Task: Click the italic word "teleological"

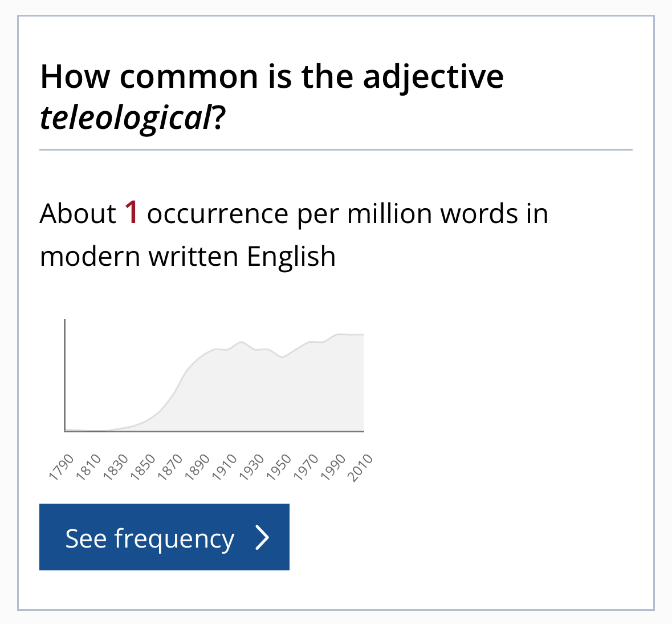Action: 125,118
